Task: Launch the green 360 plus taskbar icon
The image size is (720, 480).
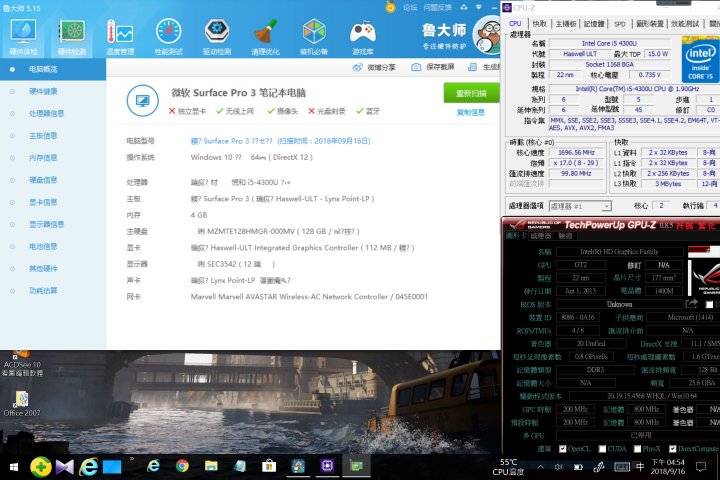Action: tap(41, 467)
